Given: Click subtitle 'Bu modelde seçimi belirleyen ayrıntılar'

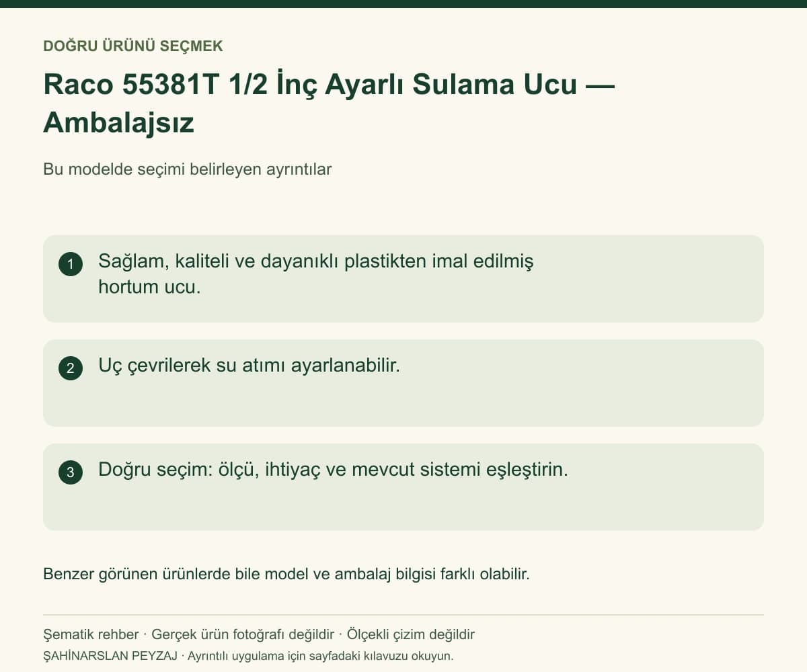Looking at the screenshot, I should click(188, 169).
